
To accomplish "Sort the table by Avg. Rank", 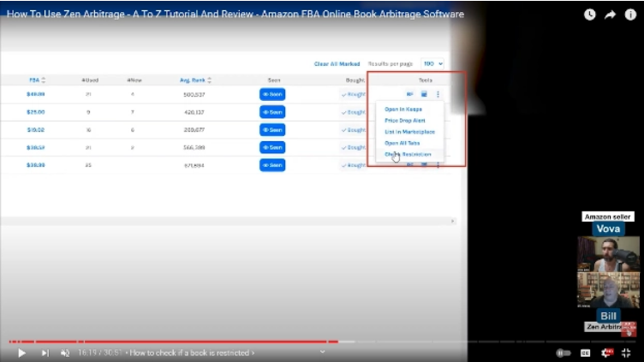I will pyautogui.click(x=195, y=80).
